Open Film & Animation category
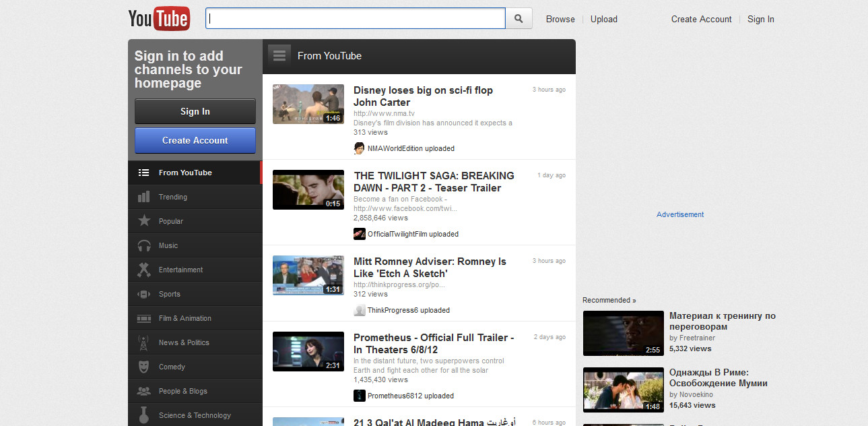 point(195,318)
